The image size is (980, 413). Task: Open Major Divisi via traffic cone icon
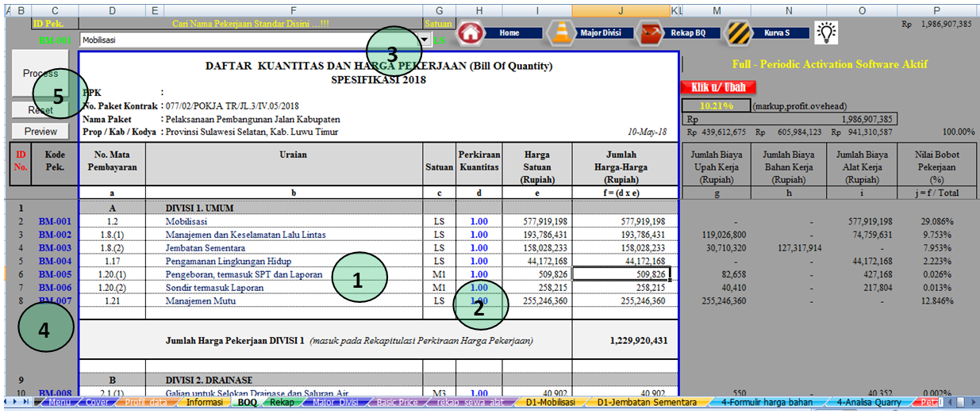(x=563, y=33)
